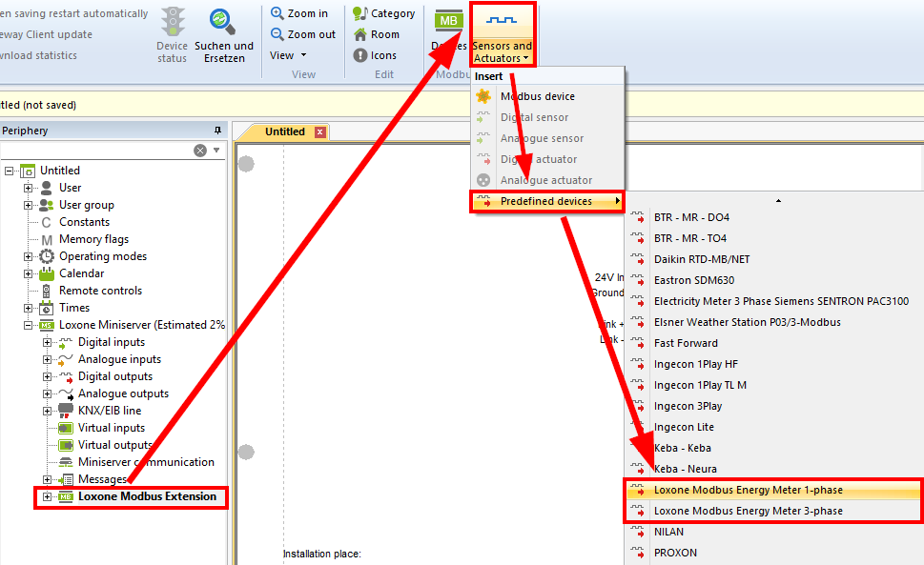Click the Device status traffic light icon
Viewport: 924px width, 565px height.
click(173, 23)
